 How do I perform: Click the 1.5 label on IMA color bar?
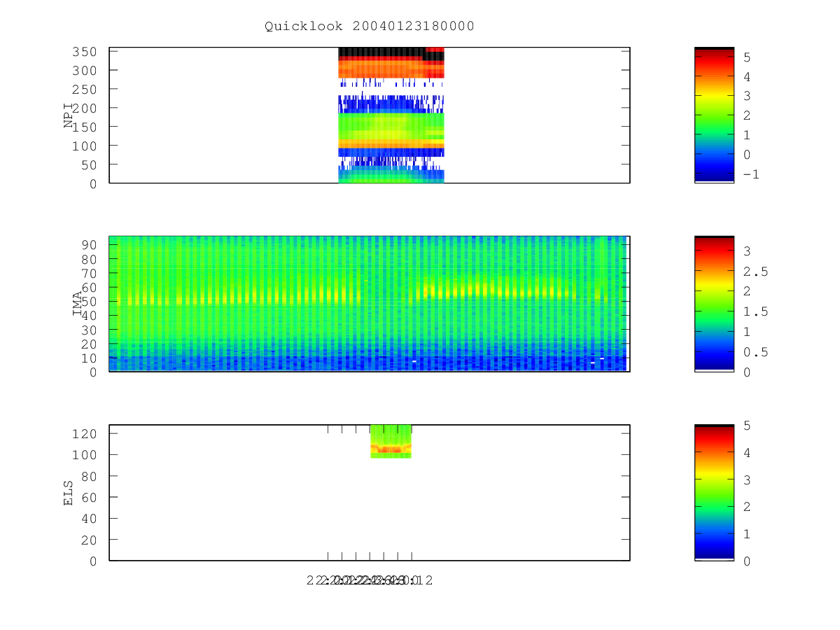coord(756,312)
